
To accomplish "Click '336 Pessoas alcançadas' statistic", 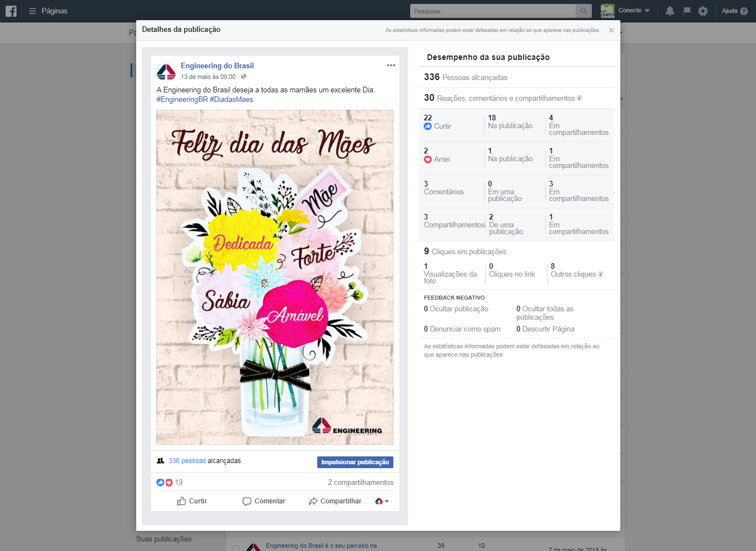I will tap(466, 77).
